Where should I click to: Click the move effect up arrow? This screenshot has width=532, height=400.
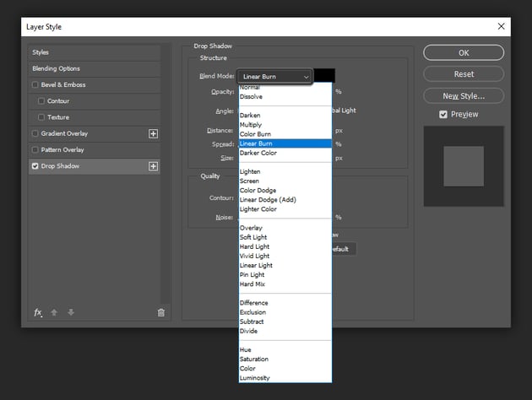(x=56, y=312)
